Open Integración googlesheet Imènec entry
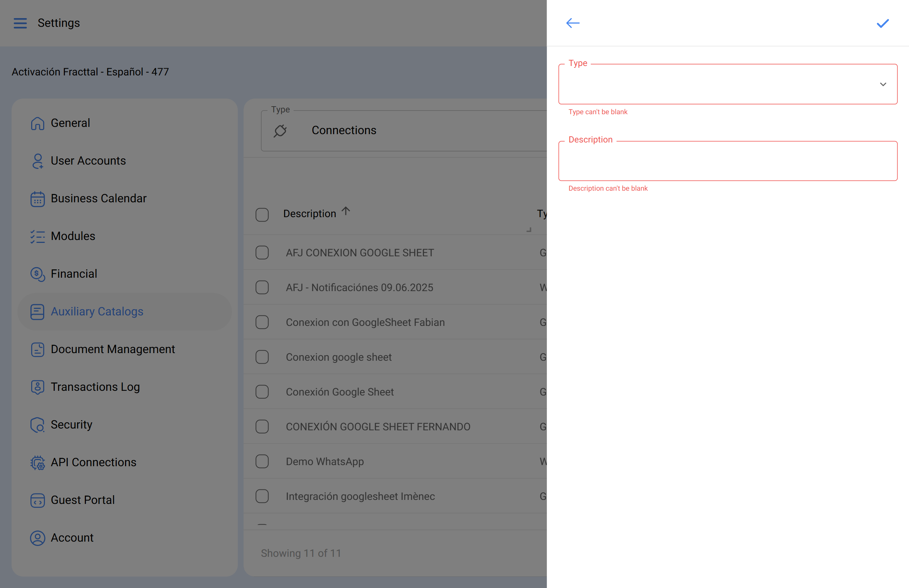Image resolution: width=909 pixels, height=588 pixels. click(360, 496)
